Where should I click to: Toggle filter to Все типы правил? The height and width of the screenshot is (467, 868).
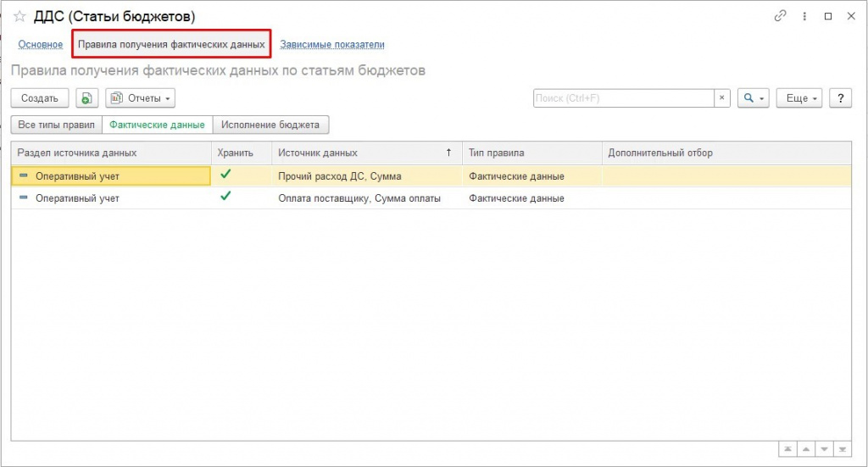[56, 125]
